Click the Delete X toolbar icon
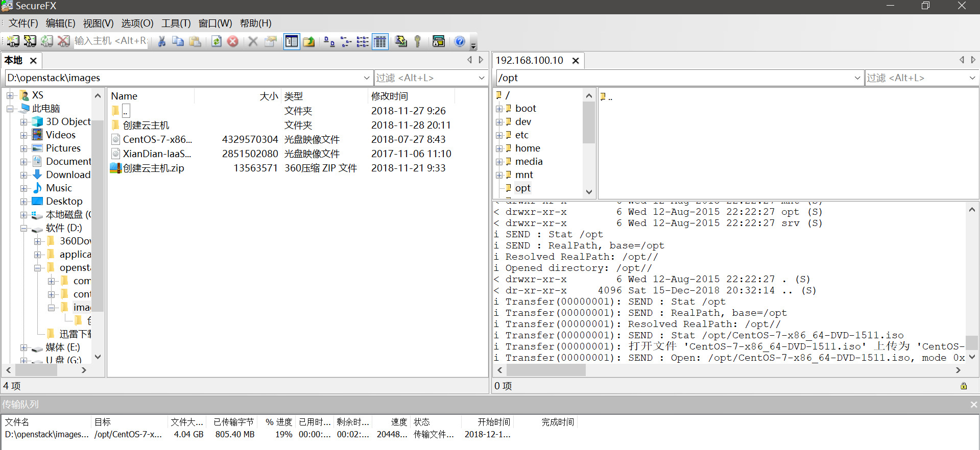The image size is (980, 450). coord(253,41)
